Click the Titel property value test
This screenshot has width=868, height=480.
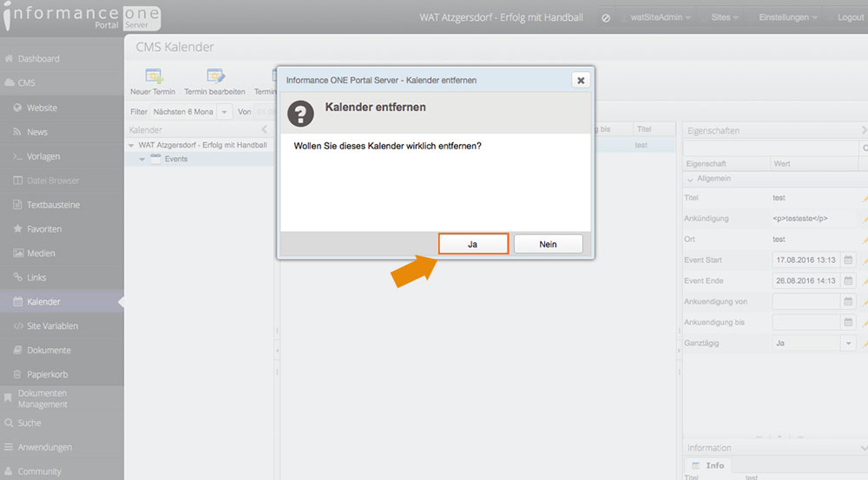(x=779, y=198)
